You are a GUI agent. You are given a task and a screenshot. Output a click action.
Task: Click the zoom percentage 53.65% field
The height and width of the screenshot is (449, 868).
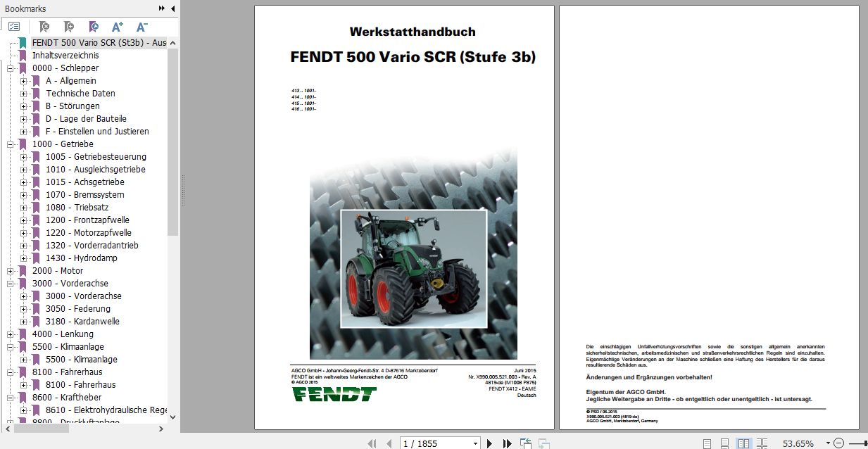tap(798, 443)
